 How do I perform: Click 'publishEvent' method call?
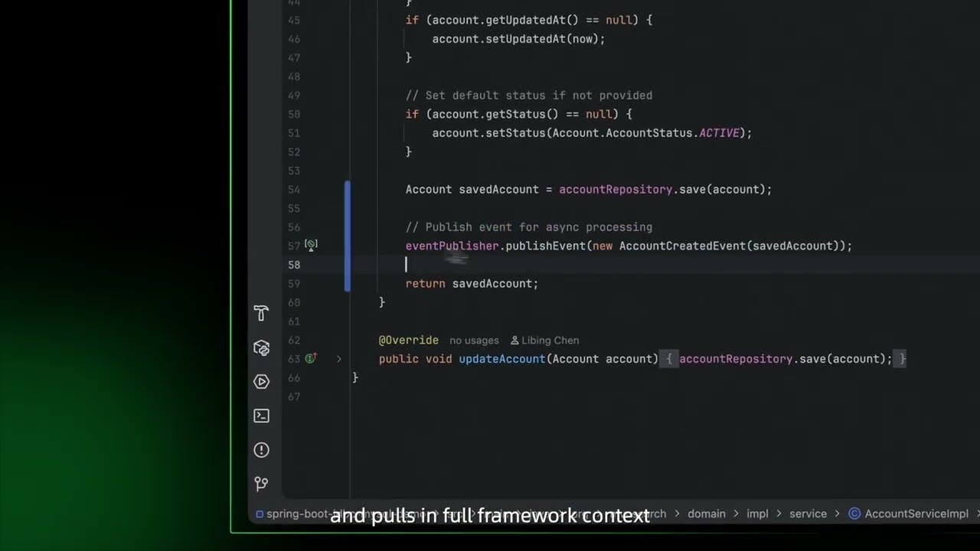[x=546, y=246]
